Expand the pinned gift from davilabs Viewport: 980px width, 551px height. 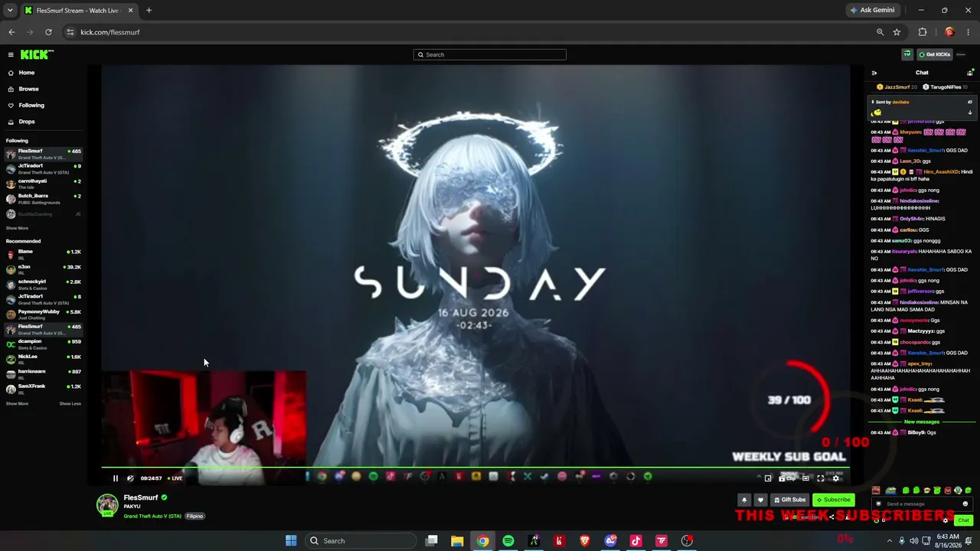pos(970,112)
